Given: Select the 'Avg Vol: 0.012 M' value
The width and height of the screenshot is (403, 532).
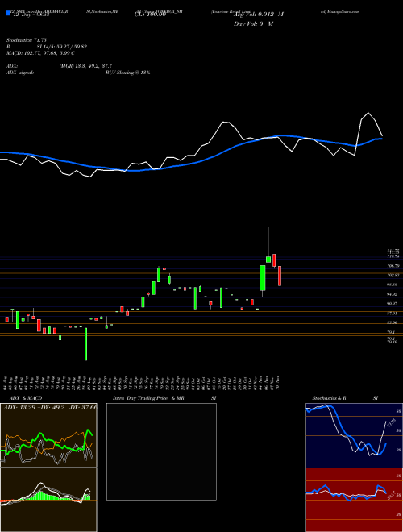Looking at the screenshot, I should [258, 15].
